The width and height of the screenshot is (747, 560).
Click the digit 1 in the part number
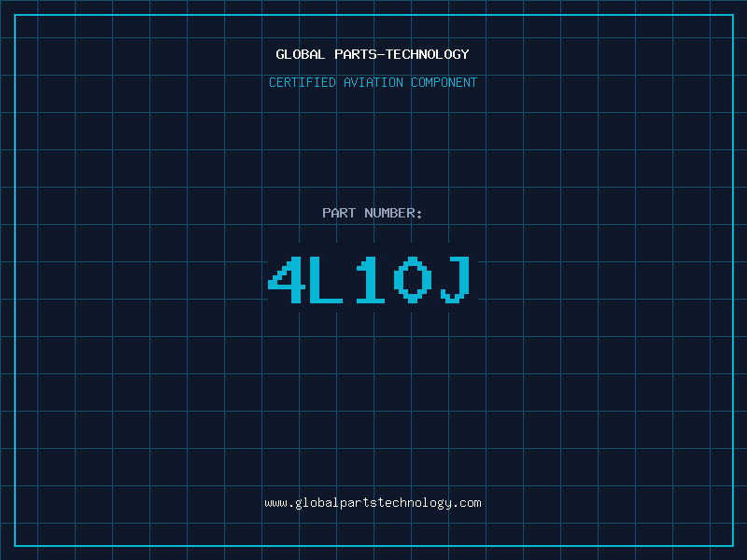coord(370,280)
